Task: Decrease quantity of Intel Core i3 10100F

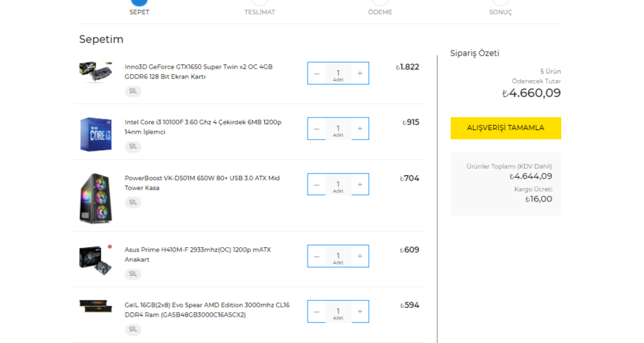Action: click(317, 129)
